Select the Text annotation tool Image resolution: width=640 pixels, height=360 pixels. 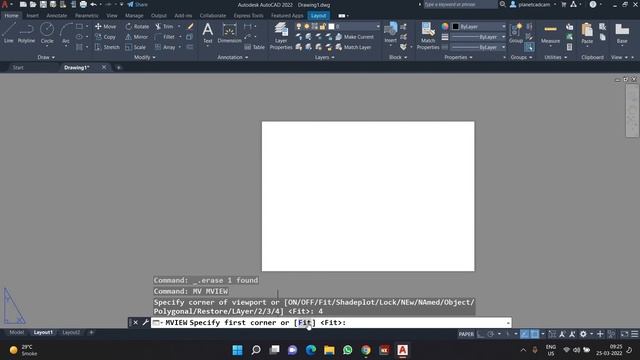208,33
